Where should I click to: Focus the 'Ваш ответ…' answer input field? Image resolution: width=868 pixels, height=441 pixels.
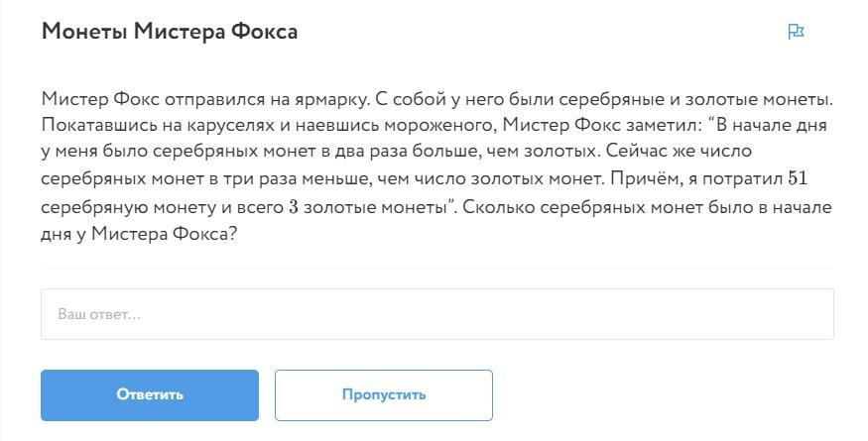[x=436, y=314]
